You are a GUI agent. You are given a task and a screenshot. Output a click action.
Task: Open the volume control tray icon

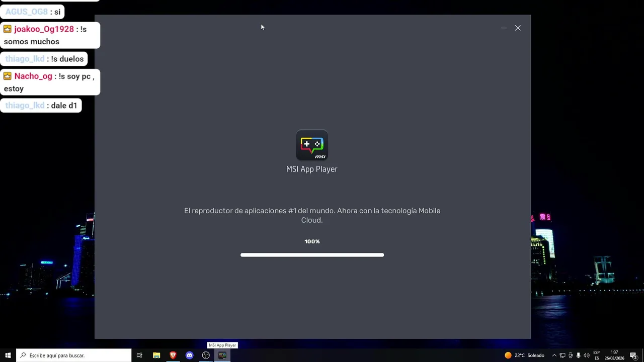[x=586, y=355]
